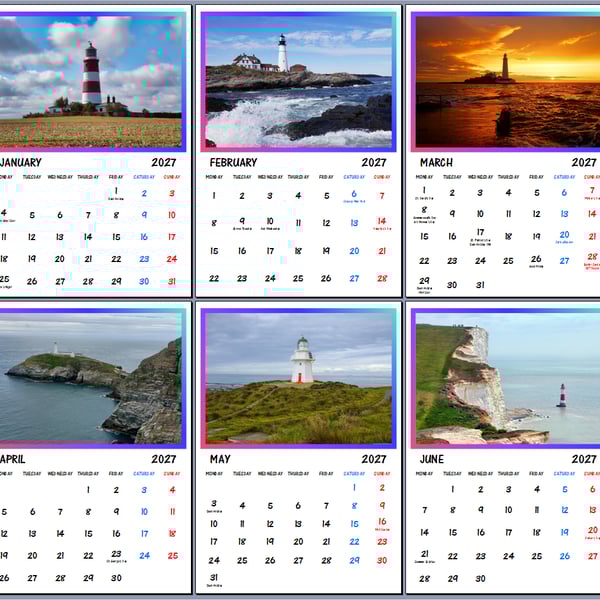Select May 16 in the Sunday column

coord(382,522)
